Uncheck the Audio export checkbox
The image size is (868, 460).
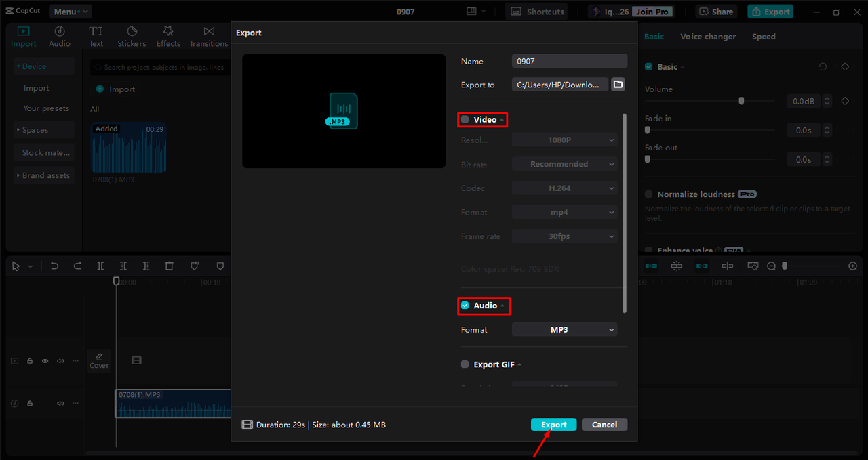(x=465, y=306)
